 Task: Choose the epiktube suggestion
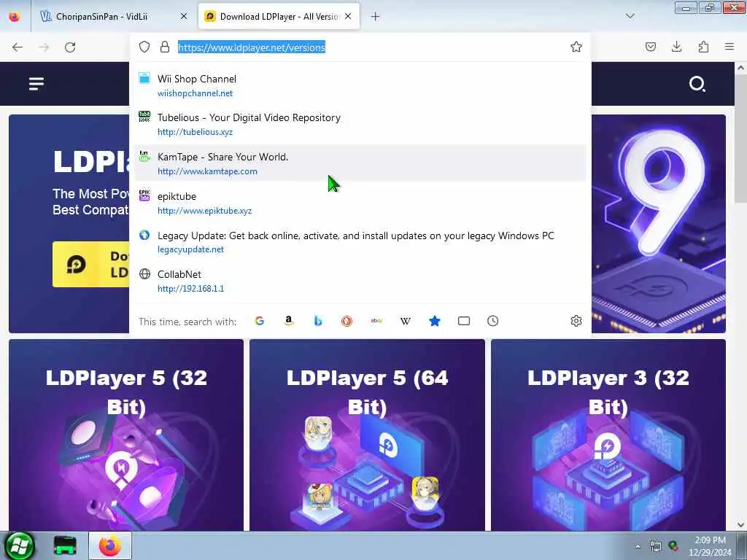click(360, 203)
